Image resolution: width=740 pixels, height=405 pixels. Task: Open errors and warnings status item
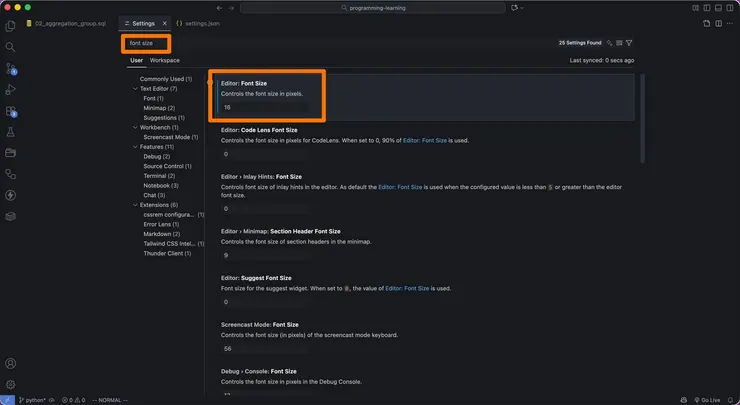point(73,400)
